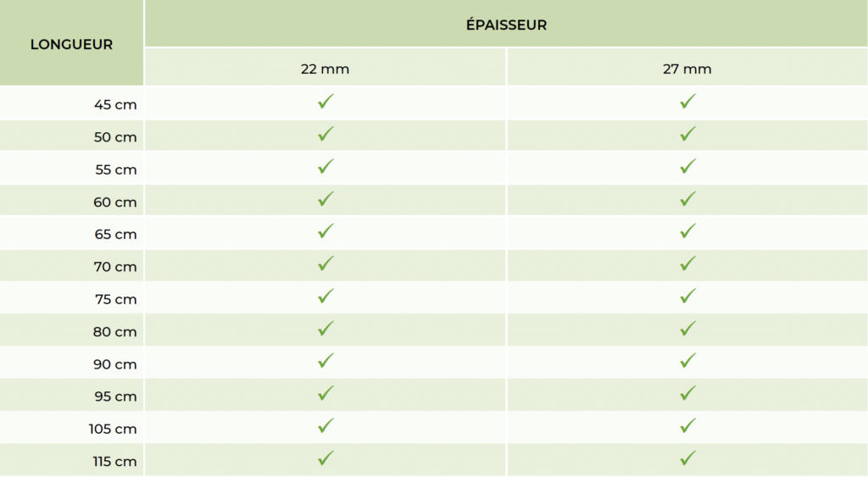Select the 27 mm checkmark in 70 cm row
Image resolution: width=868 pixels, height=477 pixels.
click(x=687, y=263)
